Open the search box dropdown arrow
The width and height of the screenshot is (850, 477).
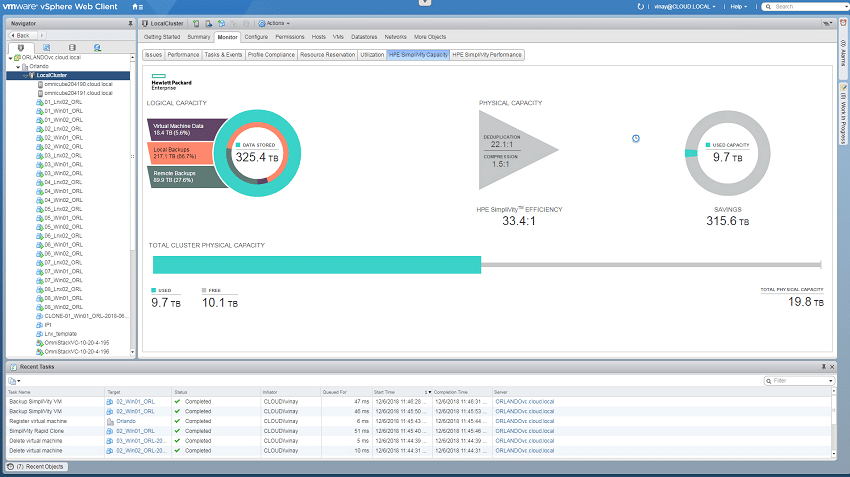click(x=848, y=7)
